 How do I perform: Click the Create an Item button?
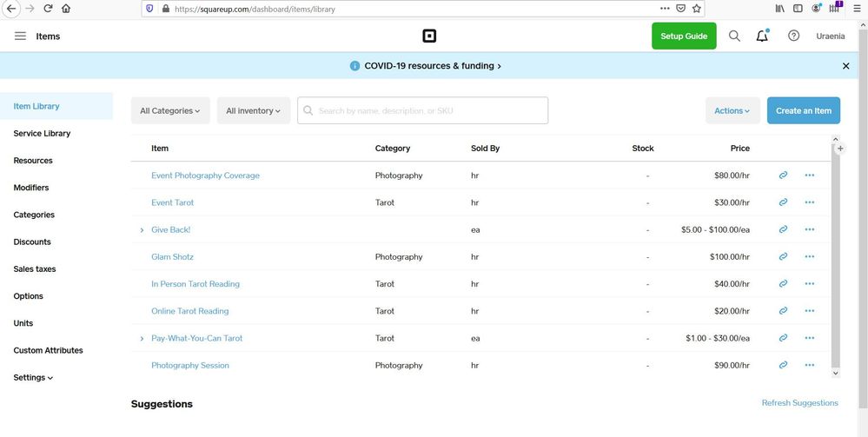tap(803, 111)
